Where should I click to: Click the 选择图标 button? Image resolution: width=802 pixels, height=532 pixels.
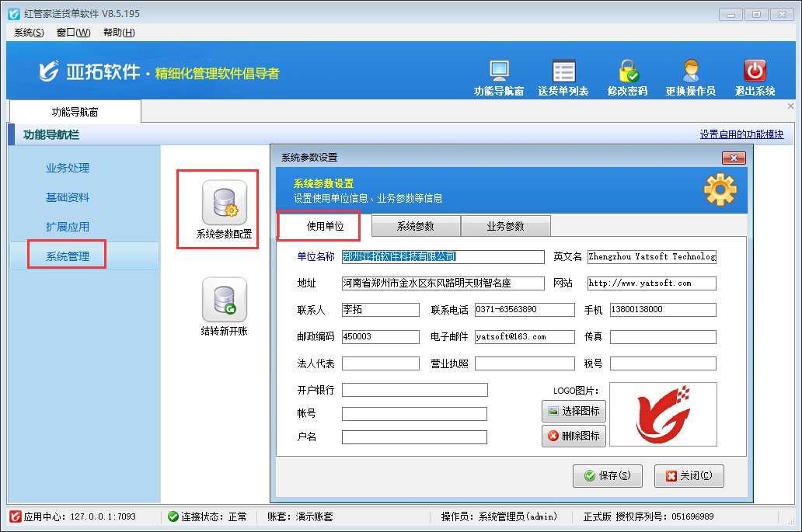click(574, 411)
